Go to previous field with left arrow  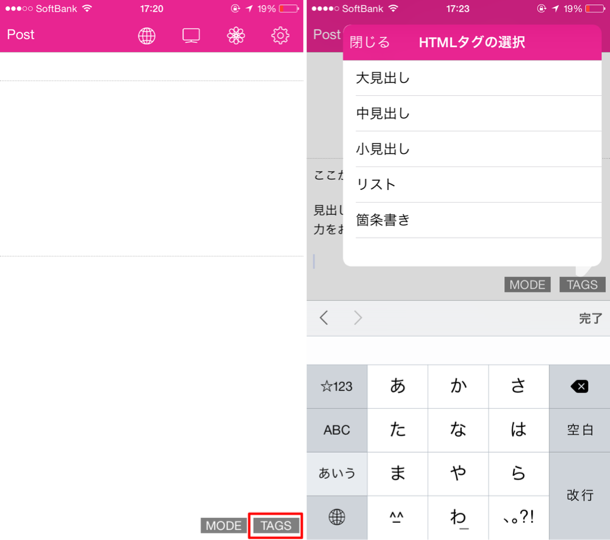[x=324, y=318]
